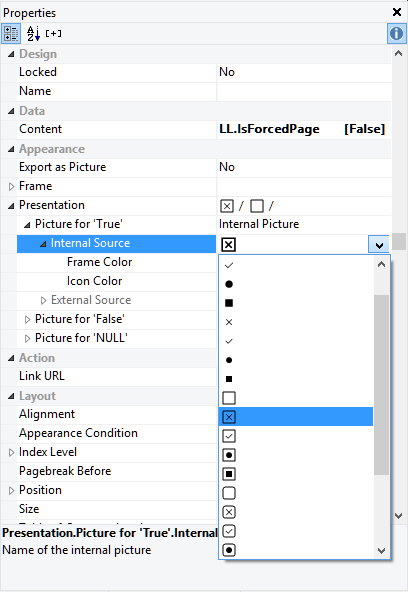
Task: Expand the Frame property
Action: point(11,186)
